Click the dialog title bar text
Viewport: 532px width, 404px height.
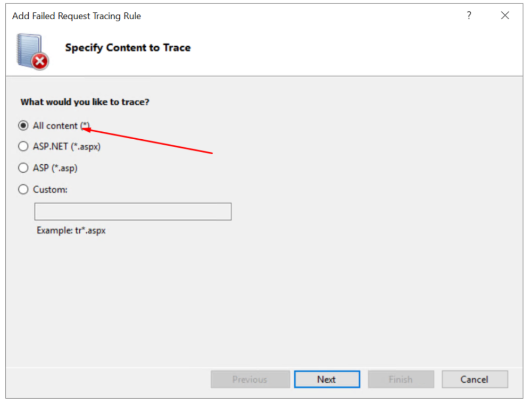click(77, 16)
